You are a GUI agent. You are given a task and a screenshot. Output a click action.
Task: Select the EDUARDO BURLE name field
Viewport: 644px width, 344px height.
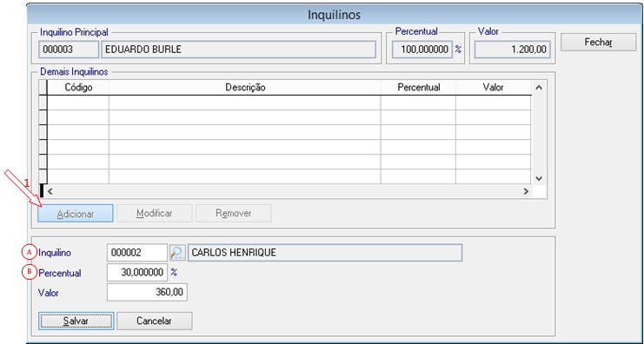coord(239,50)
